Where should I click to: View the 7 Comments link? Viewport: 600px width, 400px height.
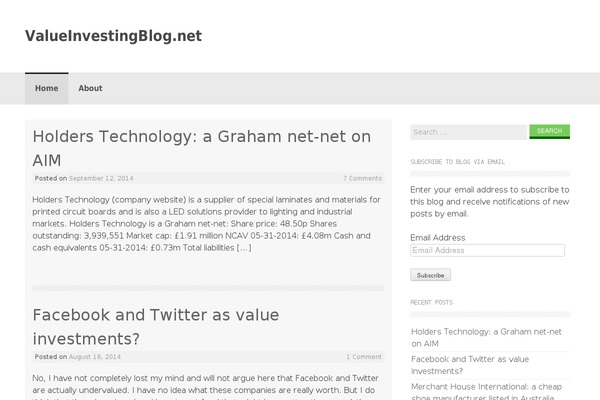pyautogui.click(x=362, y=178)
